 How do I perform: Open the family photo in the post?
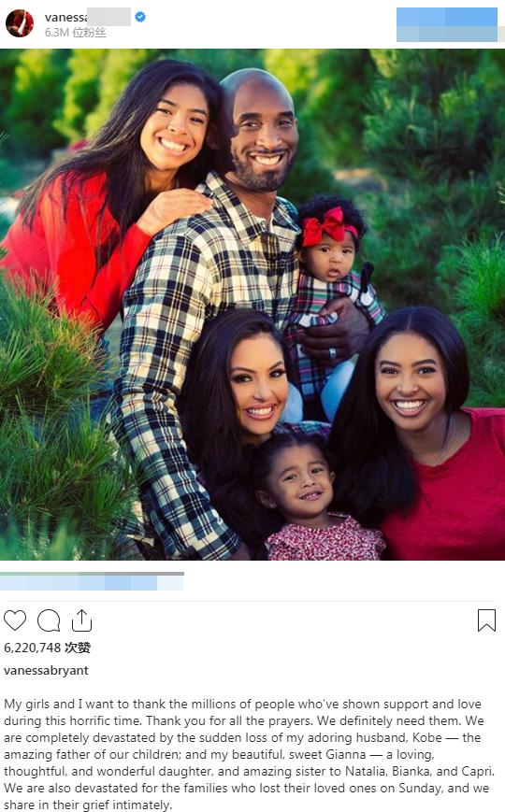(252, 305)
